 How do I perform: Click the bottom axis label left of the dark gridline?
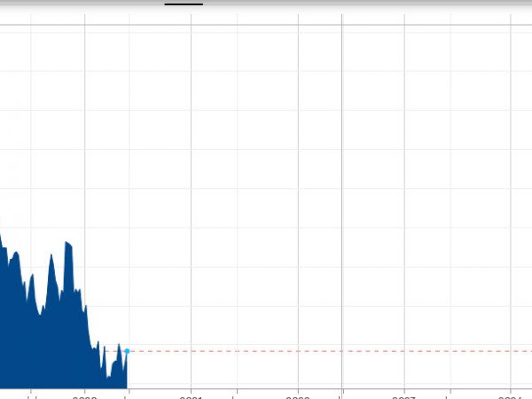tap(298, 396)
